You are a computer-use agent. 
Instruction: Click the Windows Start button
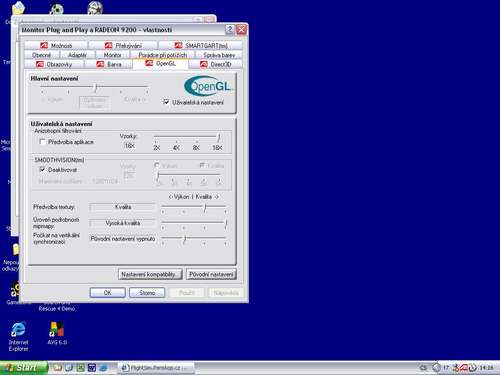pos(23,368)
